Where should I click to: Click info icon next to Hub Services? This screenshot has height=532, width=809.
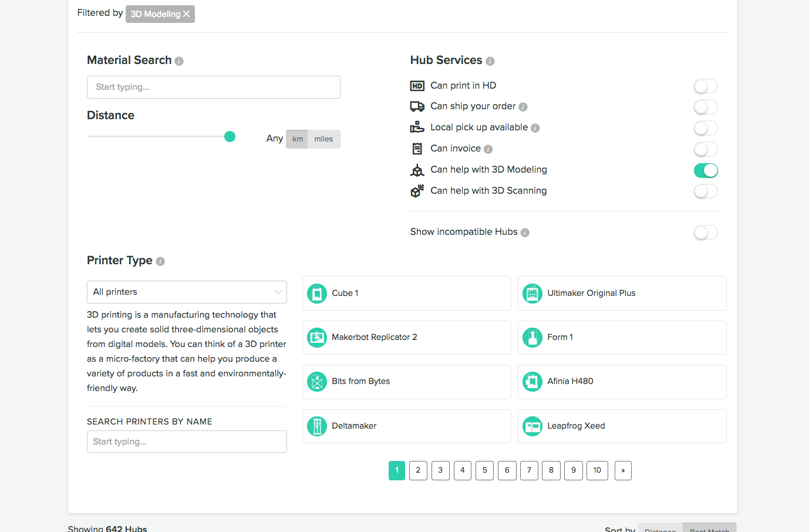[x=490, y=61]
